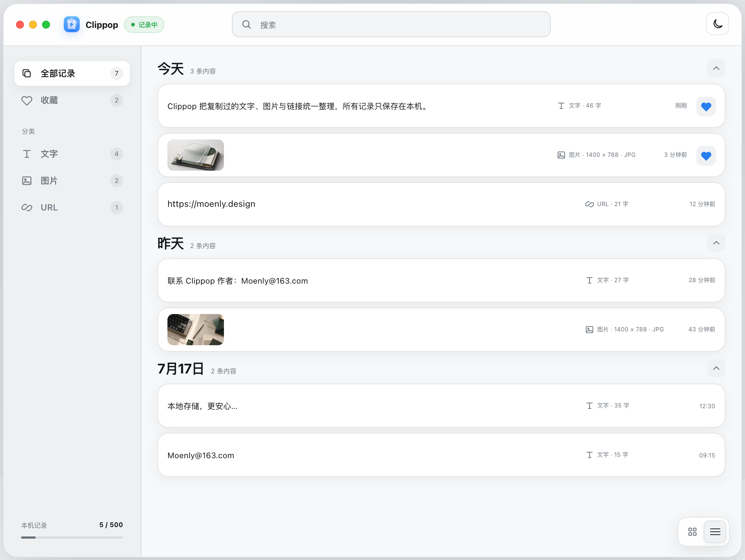
Task: Filter by URL category
Action: coord(72,208)
